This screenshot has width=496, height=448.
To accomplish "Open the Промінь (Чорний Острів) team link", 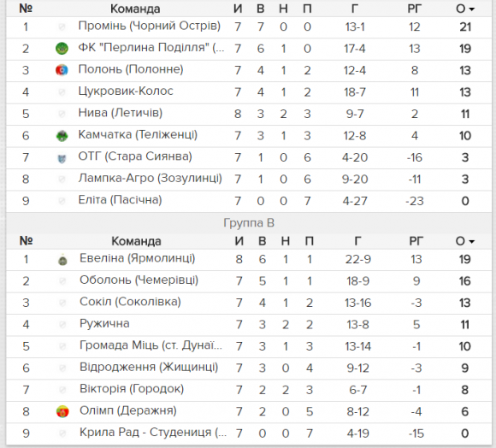I will pyautogui.click(x=150, y=26).
